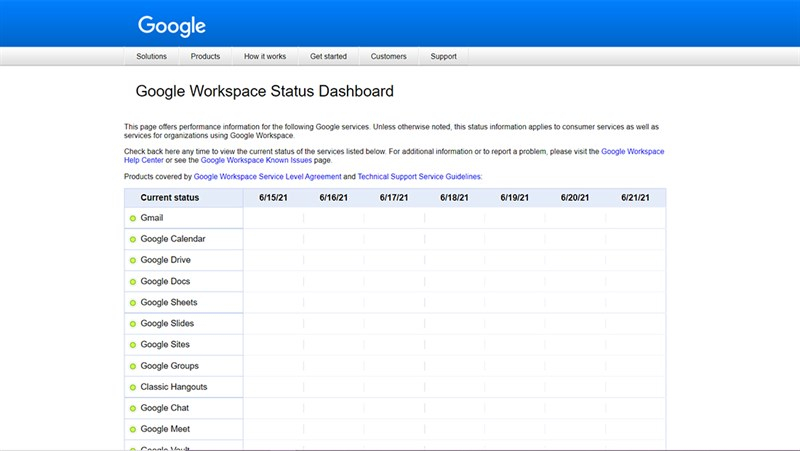The image size is (800, 451).
Task: Open the Solutions menu item
Action: 152,56
